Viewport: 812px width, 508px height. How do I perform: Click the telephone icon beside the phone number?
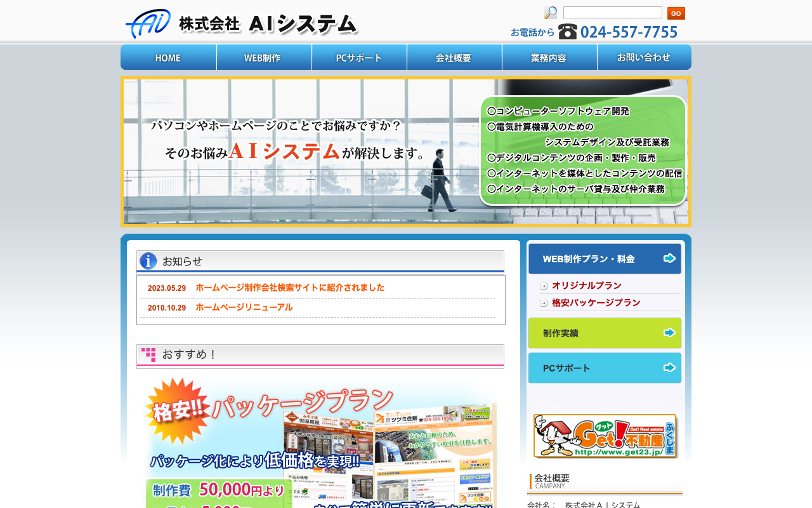(568, 32)
